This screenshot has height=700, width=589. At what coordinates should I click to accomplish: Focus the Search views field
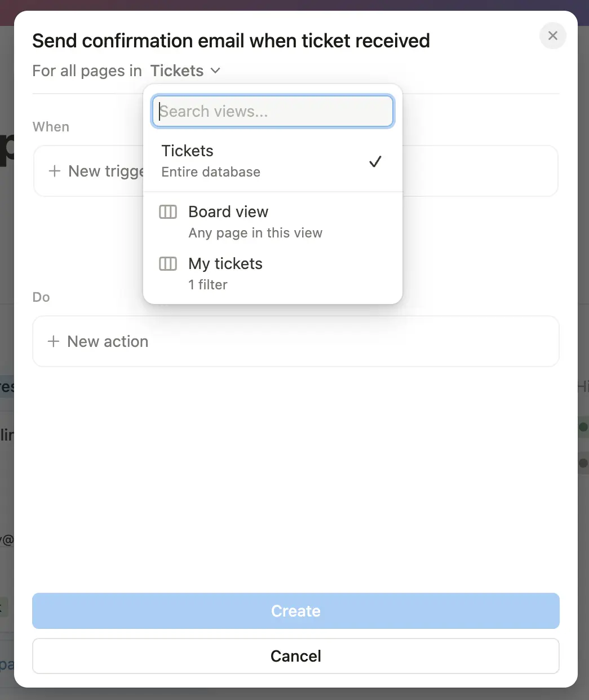[x=273, y=112]
